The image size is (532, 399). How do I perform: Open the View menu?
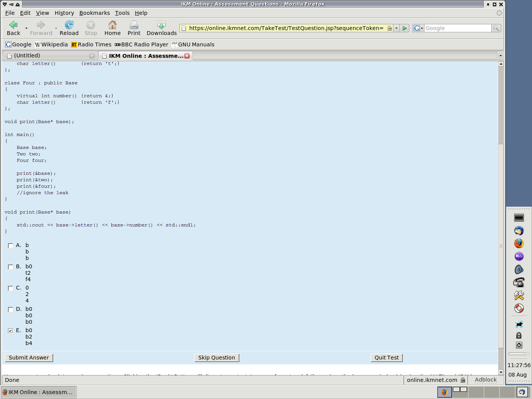(43, 13)
